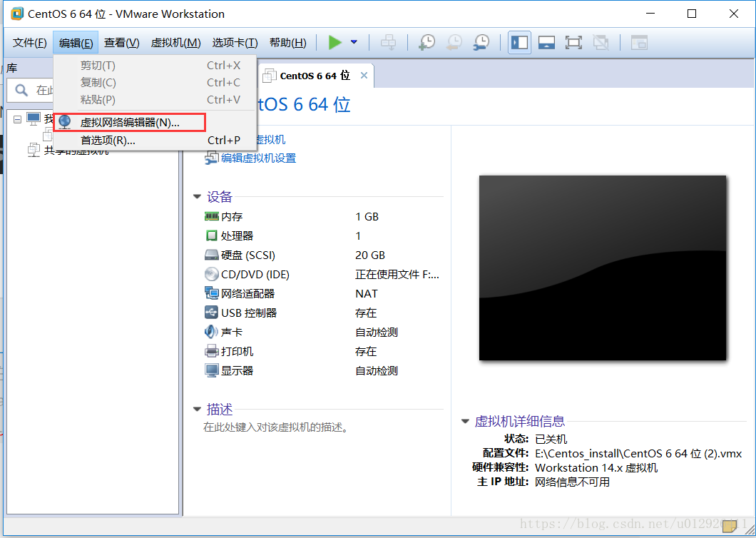
Task: Click the globe icon of virtual network editor
Action: [65, 122]
